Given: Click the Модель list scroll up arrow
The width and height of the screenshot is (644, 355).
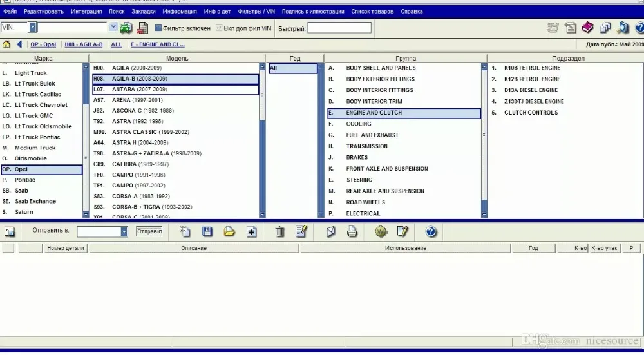Looking at the screenshot, I should 263,66.
